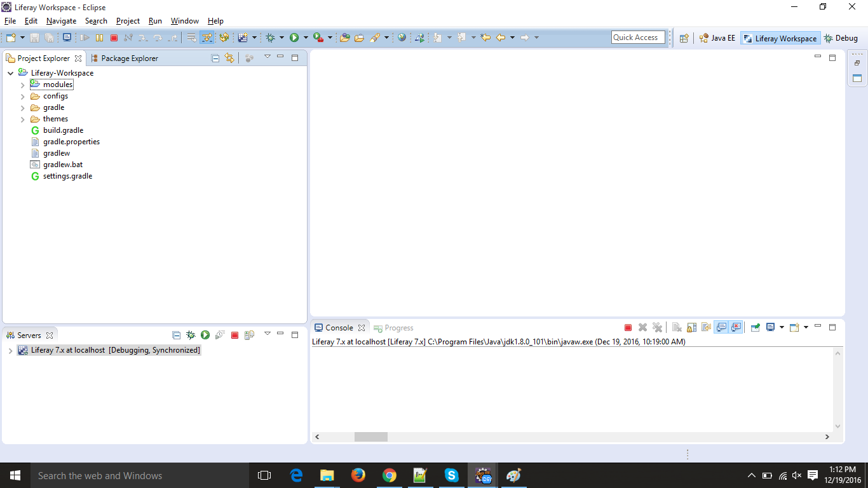Open the Project menu

(x=128, y=20)
